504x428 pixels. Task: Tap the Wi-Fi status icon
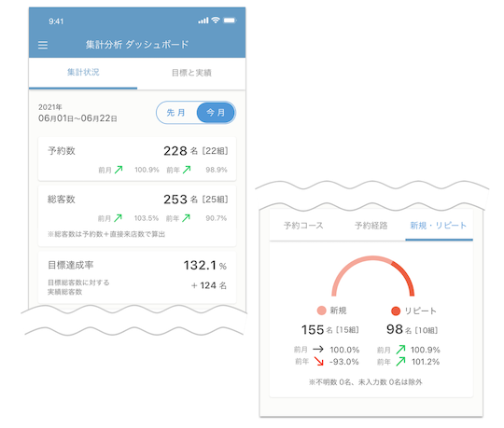click(216, 21)
